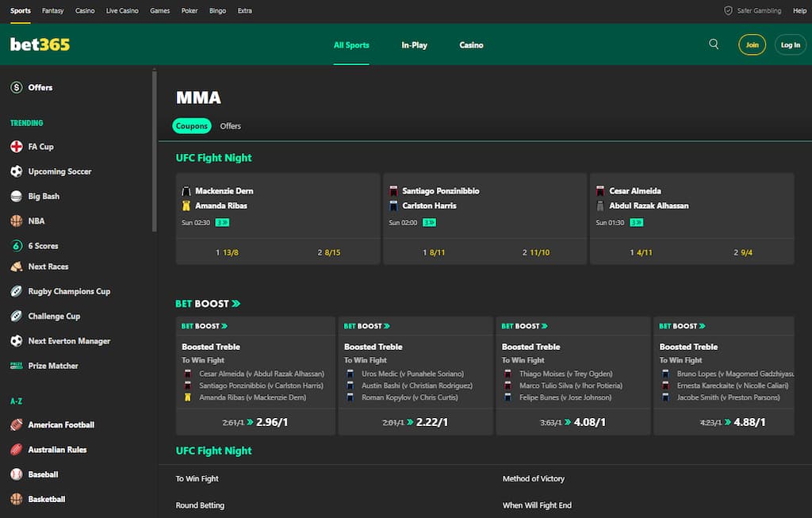Viewport: 812px width, 518px height.
Task: Open the Round Betting market link
Action: pos(200,505)
